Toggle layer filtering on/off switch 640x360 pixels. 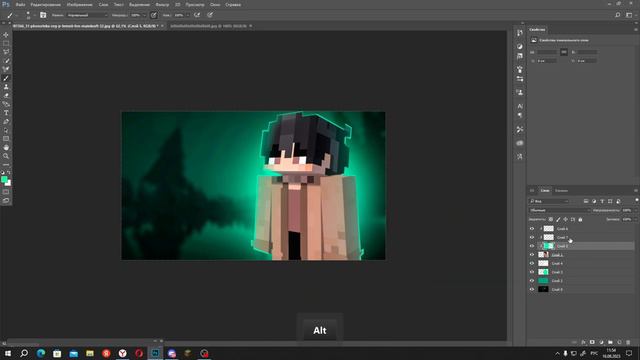tap(636, 200)
